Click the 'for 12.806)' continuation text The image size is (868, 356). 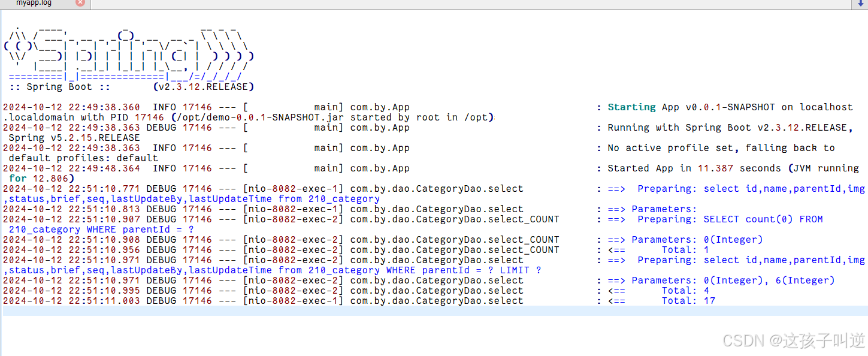(x=42, y=179)
